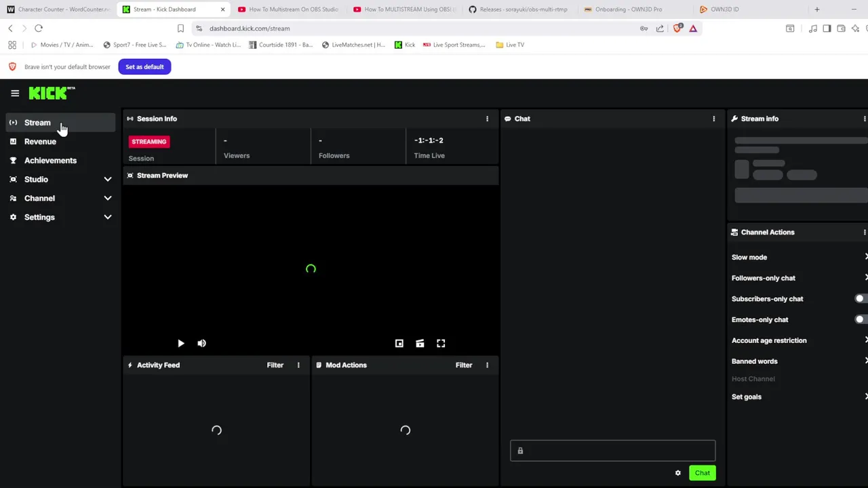Click the Followers stat label

[x=334, y=156]
